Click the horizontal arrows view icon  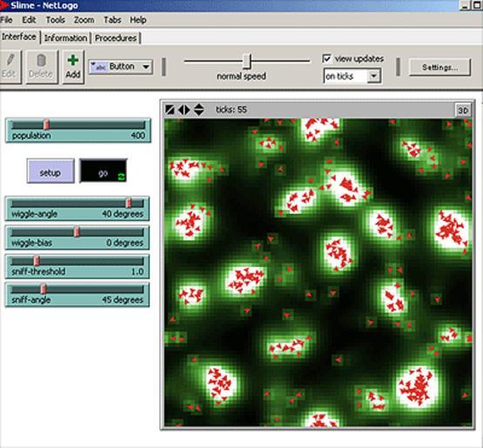pos(184,110)
